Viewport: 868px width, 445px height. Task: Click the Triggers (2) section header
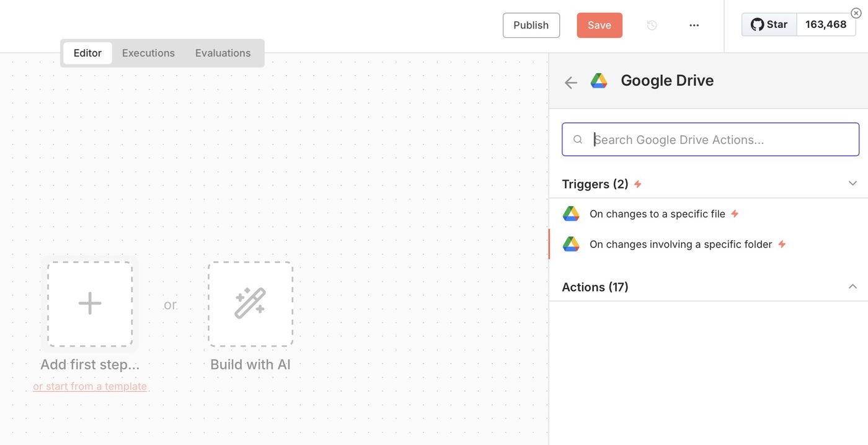point(595,184)
